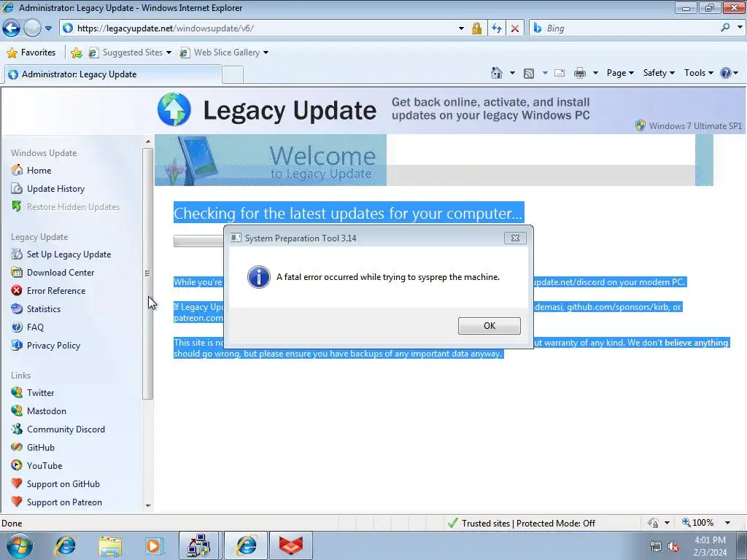
Task: Open the Windows Start orb
Action: pos(19,545)
